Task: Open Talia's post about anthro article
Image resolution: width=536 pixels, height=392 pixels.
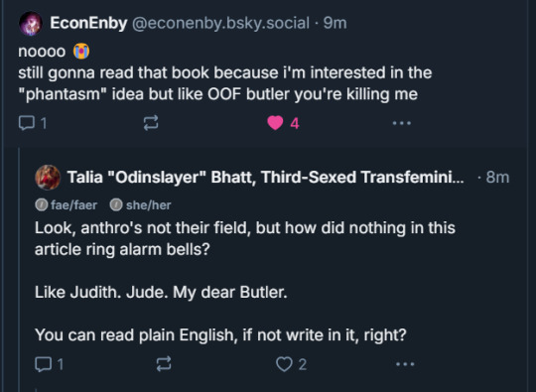Action: click(x=245, y=281)
